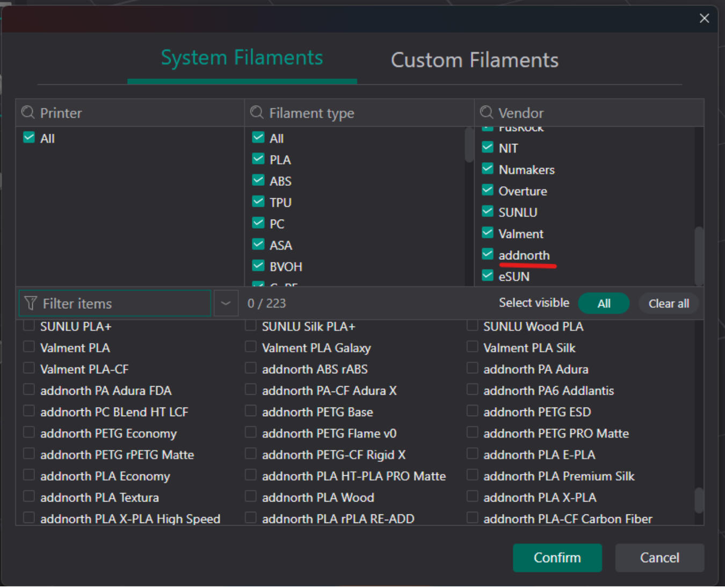The width and height of the screenshot is (725, 588).
Task: Enable Valment PLA-CF filament
Action: click(29, 368)
